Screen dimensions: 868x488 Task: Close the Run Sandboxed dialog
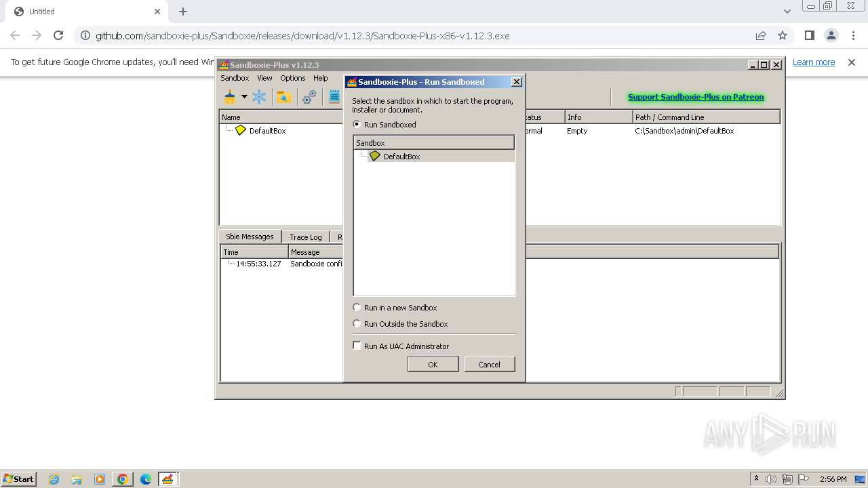tap(516, 82)
